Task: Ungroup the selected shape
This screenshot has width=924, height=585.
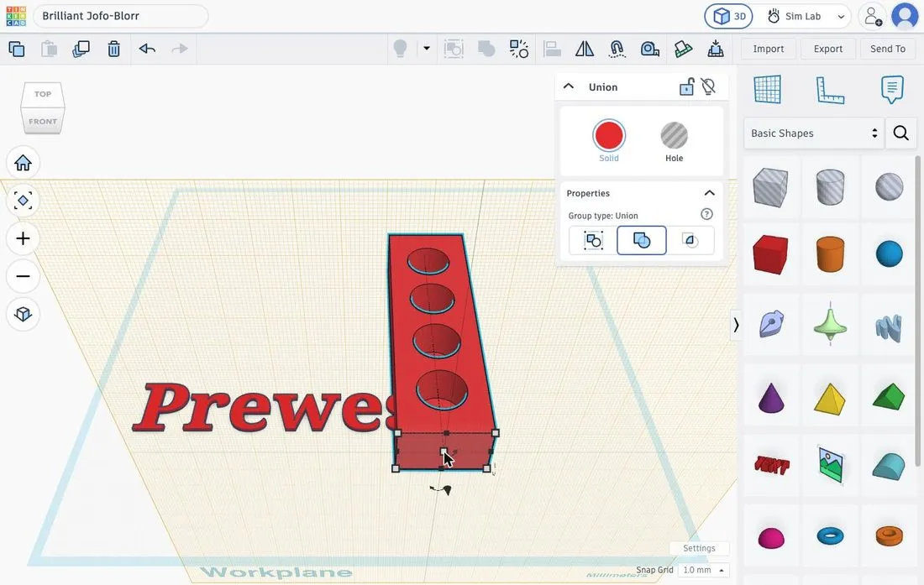Action: tap(518, 49)
